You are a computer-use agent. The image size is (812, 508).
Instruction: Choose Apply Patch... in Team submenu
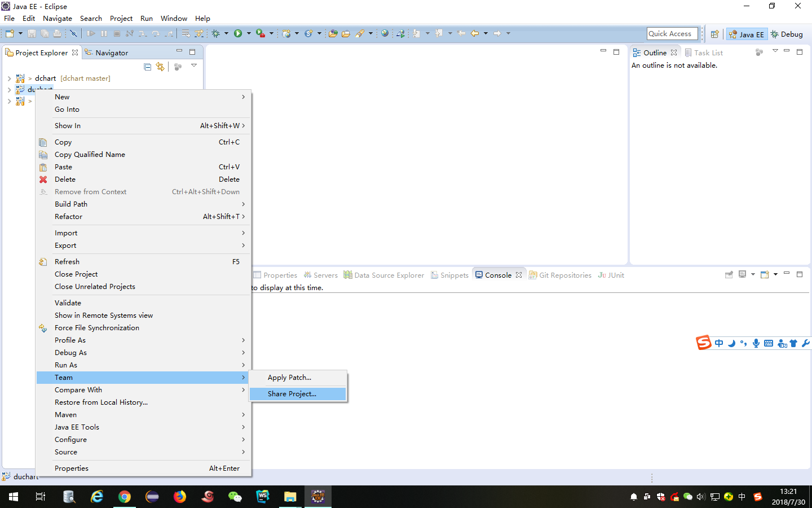pyautogui.click(x=298, y=378)
